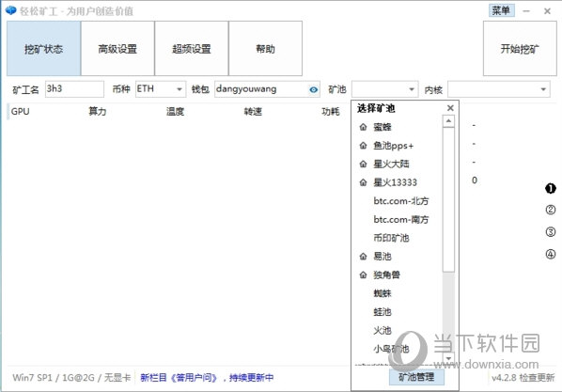The height and width of the screenshot is (392, 562).
Task: Click the 开始挖矿 button
Action: click(x=520, y=49)
